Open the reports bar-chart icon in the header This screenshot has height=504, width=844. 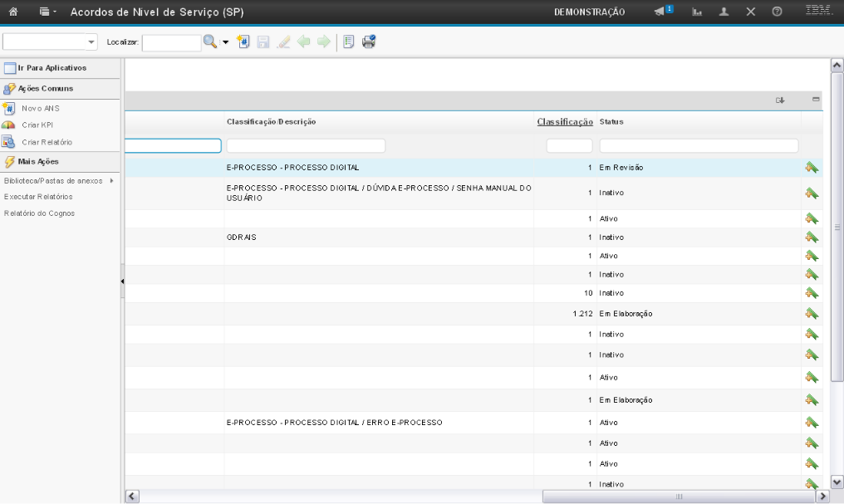click(699, 12)
